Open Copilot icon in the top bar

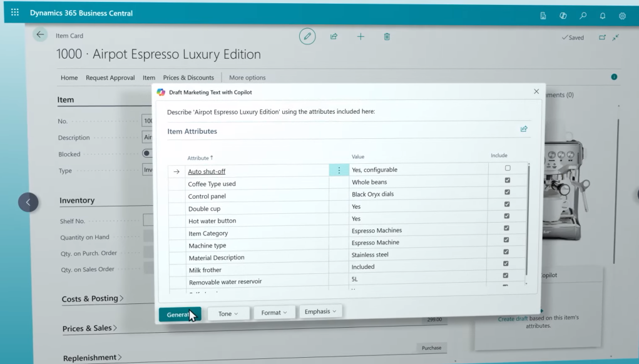(x=563, y=16)
